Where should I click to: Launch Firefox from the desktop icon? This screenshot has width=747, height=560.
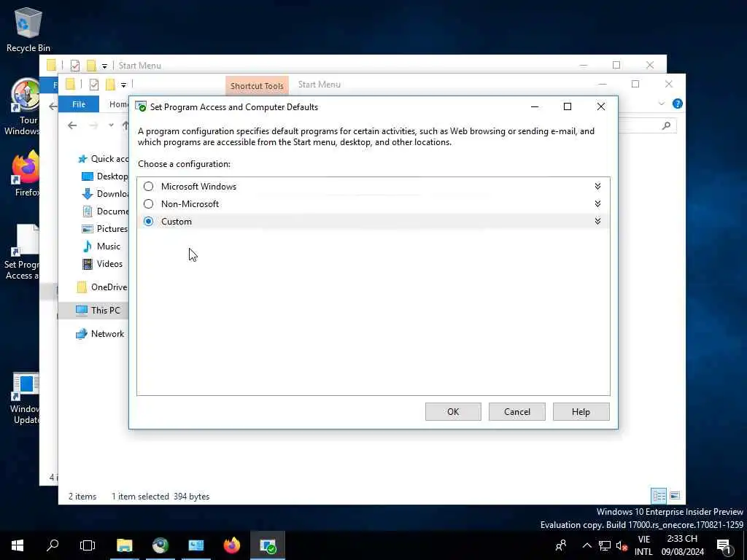pyautogui.click(x=26, y=174)
